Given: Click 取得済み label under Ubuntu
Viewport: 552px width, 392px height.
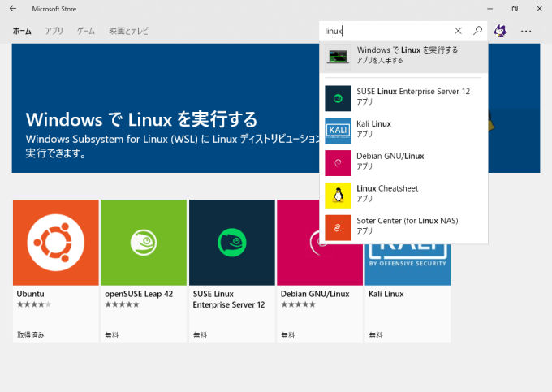Looking at the screenshot, I should pos(31,334).
